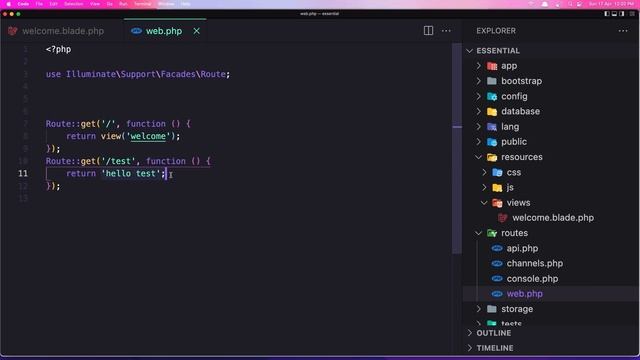Select web.php in the Explorer tree
Image resolution: width=640 pixels, height=360 pixels.
524,294
